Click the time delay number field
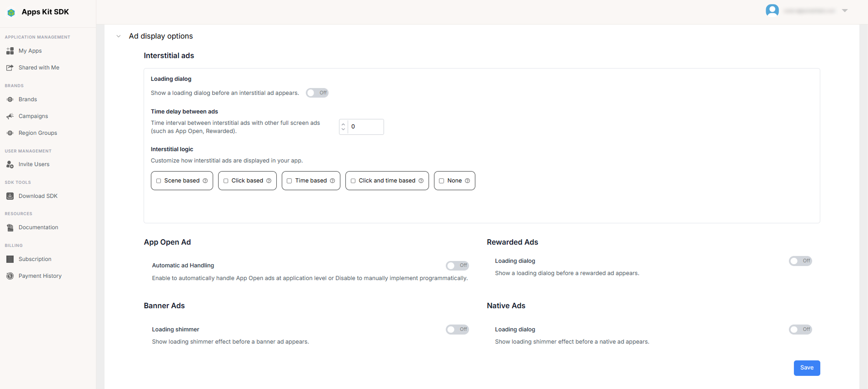868x389 pixels. 366,127
